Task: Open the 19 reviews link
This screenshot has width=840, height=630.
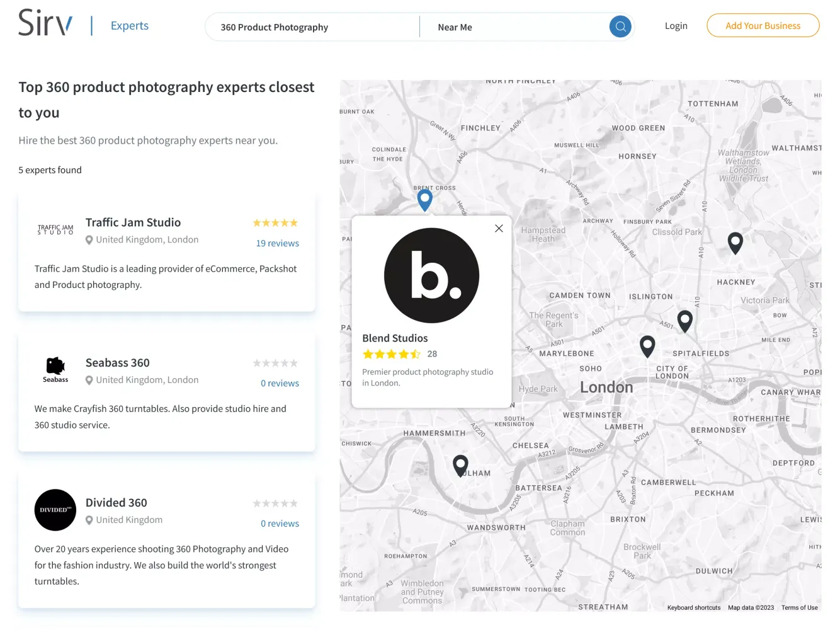Action: pyautogui.click(x=278, y=243)
